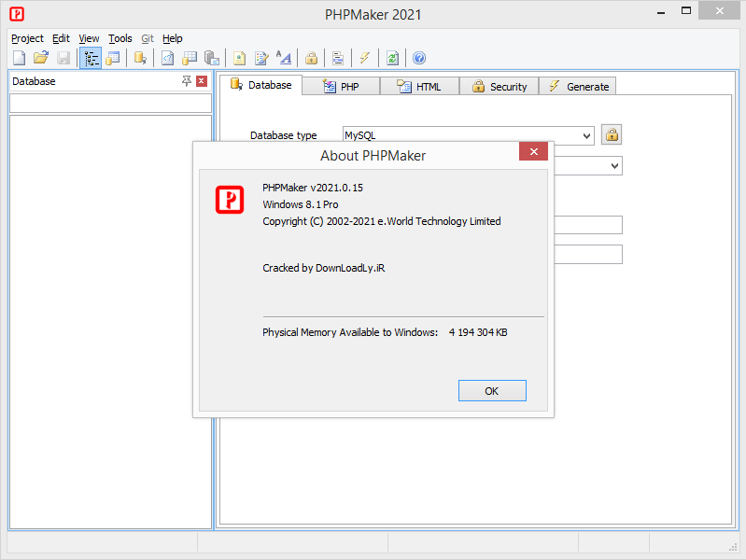
Task: Open the Edit menu
Action: pos(61,38)
